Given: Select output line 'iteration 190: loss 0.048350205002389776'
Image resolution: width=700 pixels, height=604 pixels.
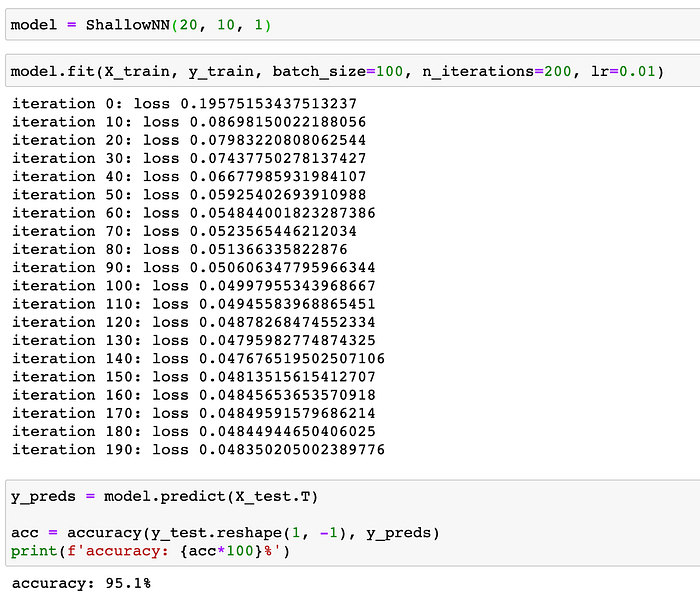Looking at the screenshot, I should point(198,450).
